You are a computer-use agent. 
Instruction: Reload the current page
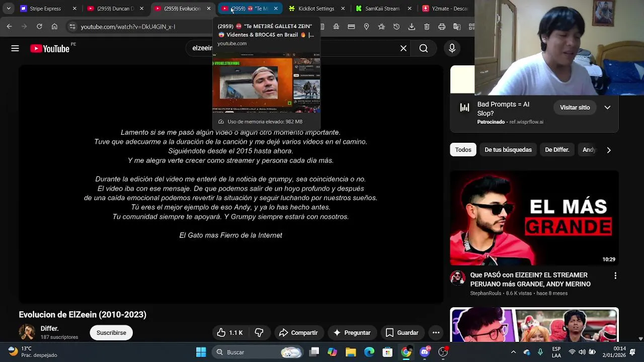coord(39,27)
